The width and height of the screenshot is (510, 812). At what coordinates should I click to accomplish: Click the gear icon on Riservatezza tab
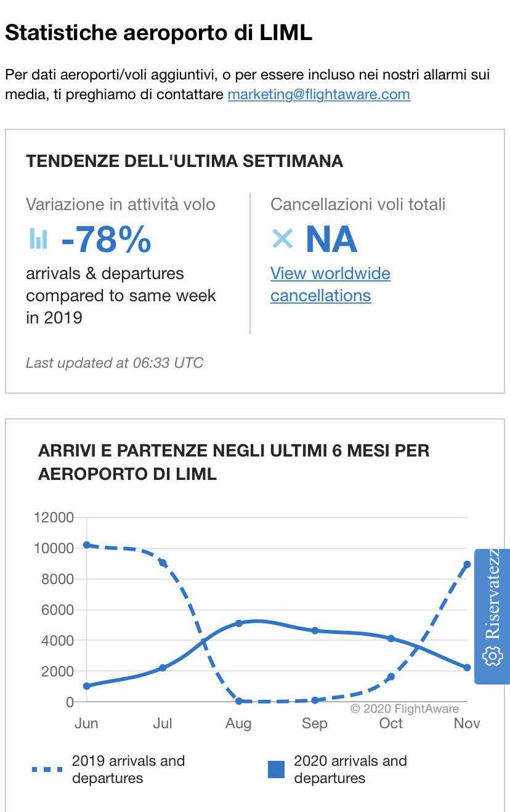pyautogui.click(x=492, y=656)
